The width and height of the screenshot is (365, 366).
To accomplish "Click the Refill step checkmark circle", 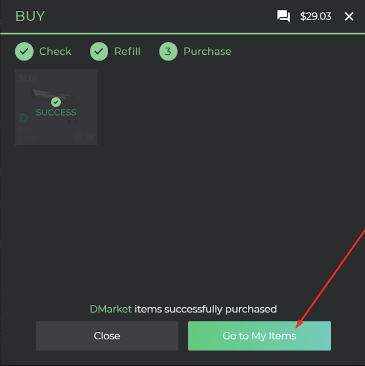I will 99,51.
